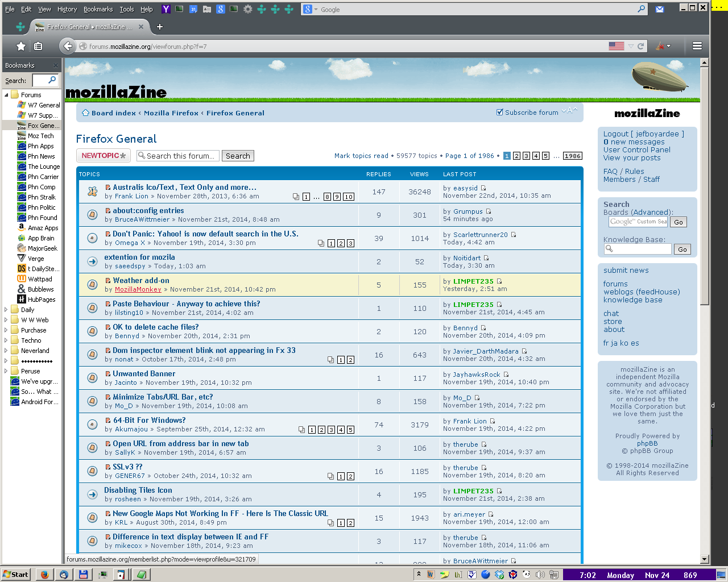Click latest-post icon next to easysid
This screenshot has height=582, width=728.
point(483,188)
